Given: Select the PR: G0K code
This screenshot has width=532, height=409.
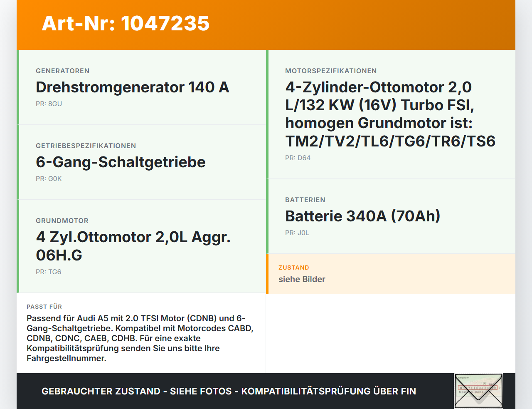Looking at the screenshot, I should pyautogui.click(x=49, y=178).
